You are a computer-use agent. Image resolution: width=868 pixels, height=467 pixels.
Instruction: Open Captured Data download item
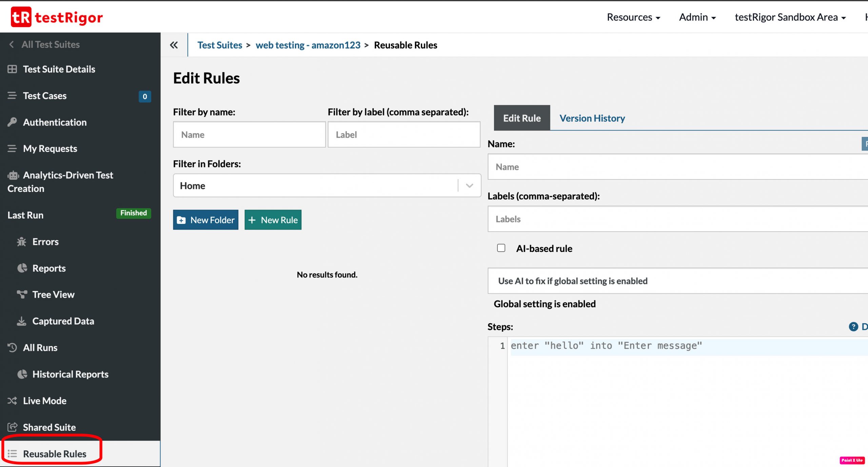point(63,321)
